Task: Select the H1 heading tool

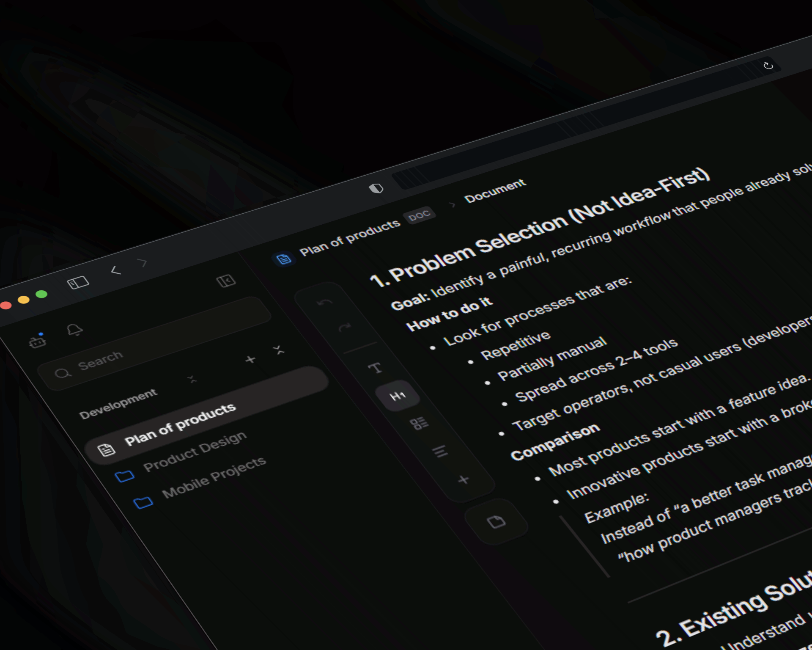Action: [398, 396]
